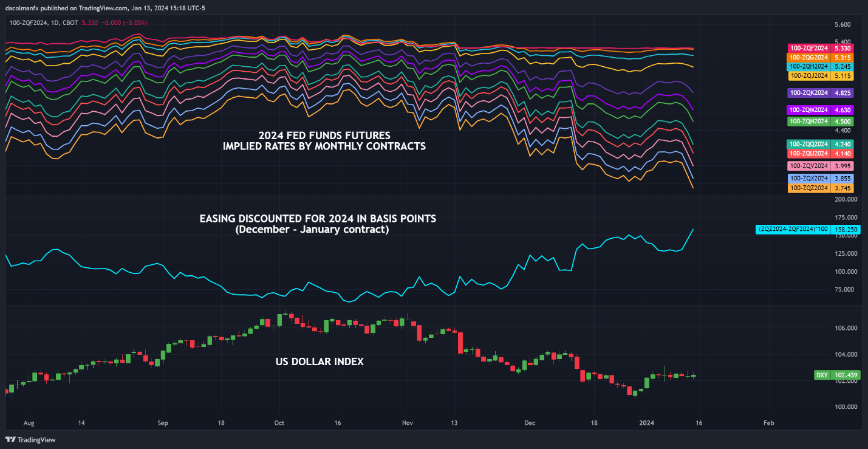This screenshot has width=868, height=449.
Task: Select the IMPLIED RATES BY MONTHLY CONTRACTS annotation
Action: (324, 146)
